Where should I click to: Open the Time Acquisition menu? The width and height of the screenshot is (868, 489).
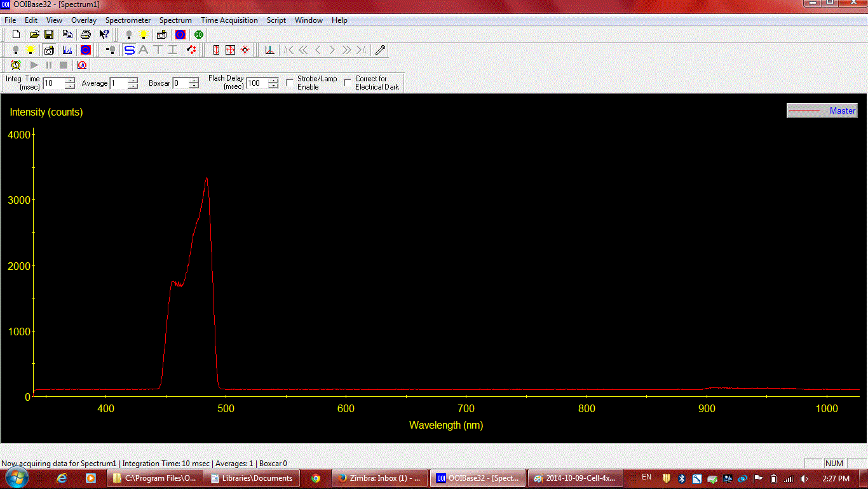point(229,20)
